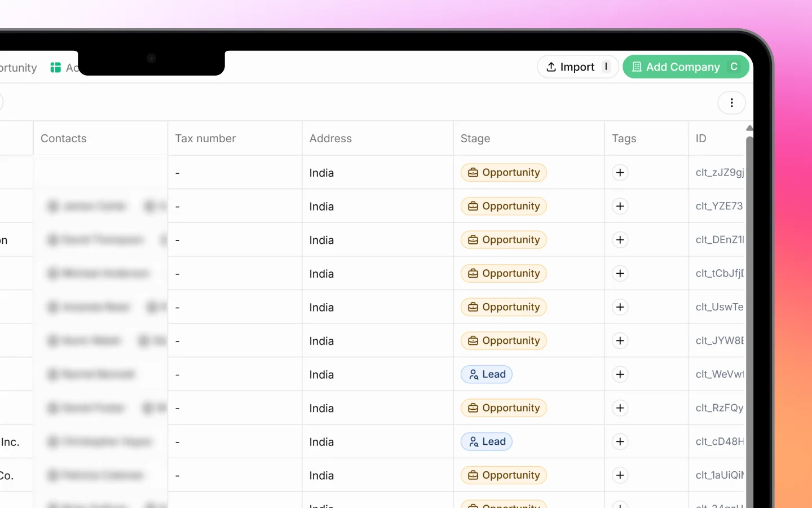The width and height of the screenshot is (812, 508).
Task: Click the scroll-up arrow above the scrollbar
Action: [749, 128]
